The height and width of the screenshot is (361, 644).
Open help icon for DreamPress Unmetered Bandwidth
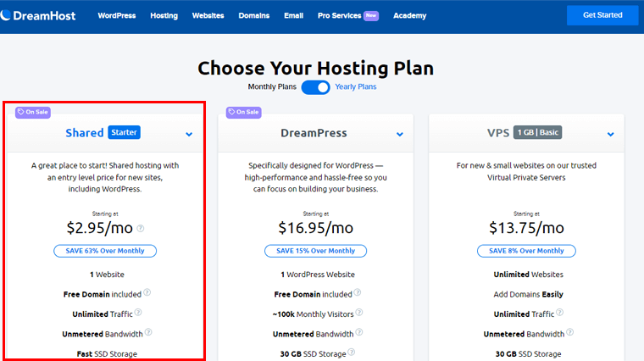click(359, 332)
